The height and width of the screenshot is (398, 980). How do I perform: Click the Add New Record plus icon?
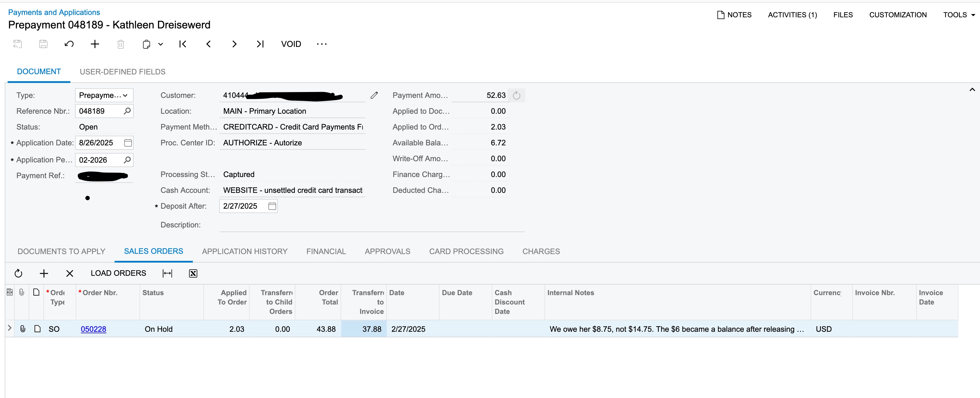point(95,44)
